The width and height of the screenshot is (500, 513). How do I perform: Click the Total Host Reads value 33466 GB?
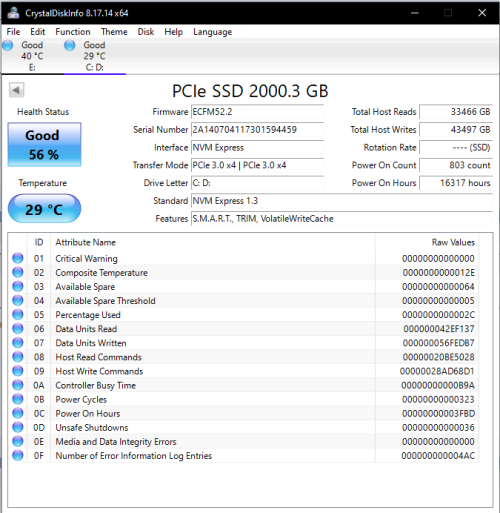coord(456,112)
